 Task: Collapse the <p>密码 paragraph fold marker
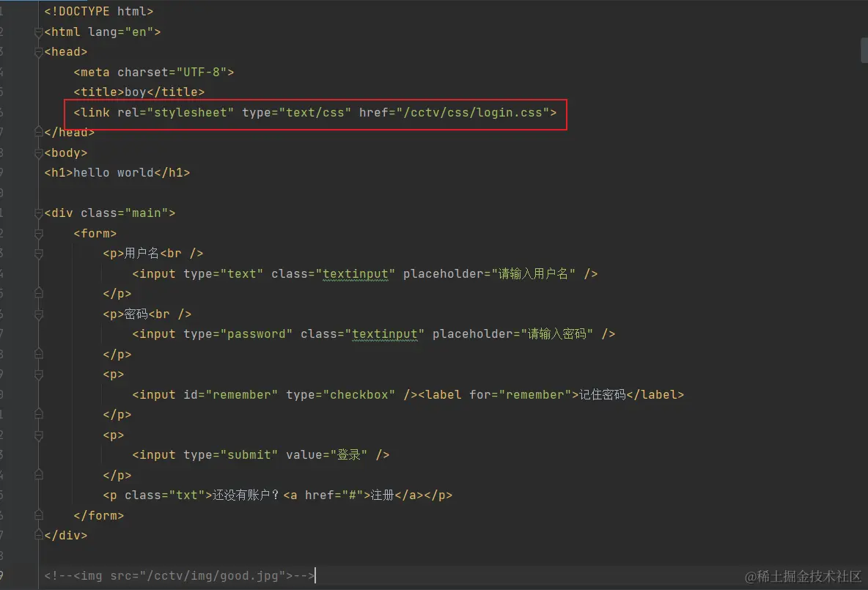pos(39,315)
